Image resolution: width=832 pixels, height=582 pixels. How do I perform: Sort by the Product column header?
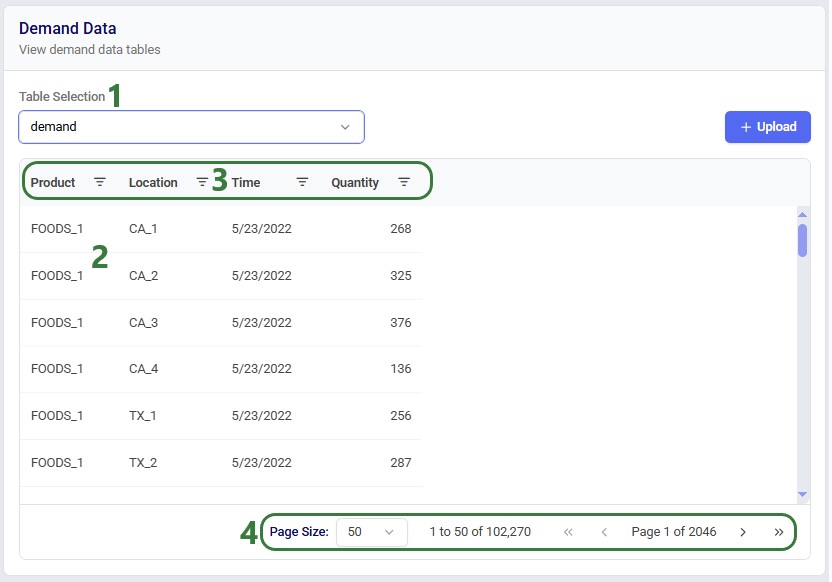click(x=53, y=183)
